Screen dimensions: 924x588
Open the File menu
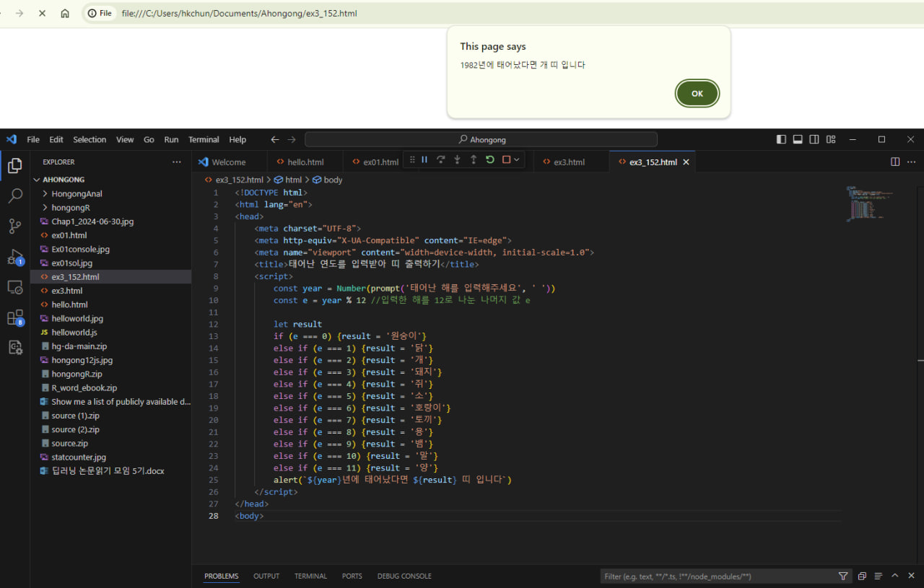(33, 139)
